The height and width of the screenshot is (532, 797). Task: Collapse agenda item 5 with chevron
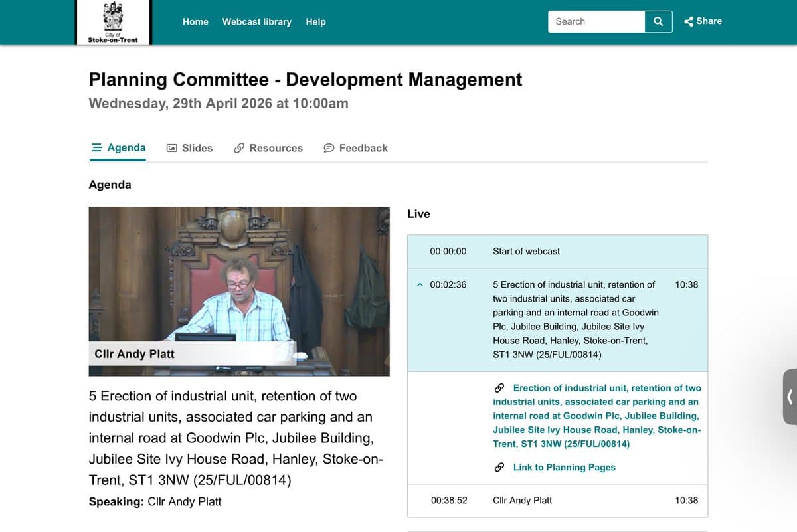(419, 285)
